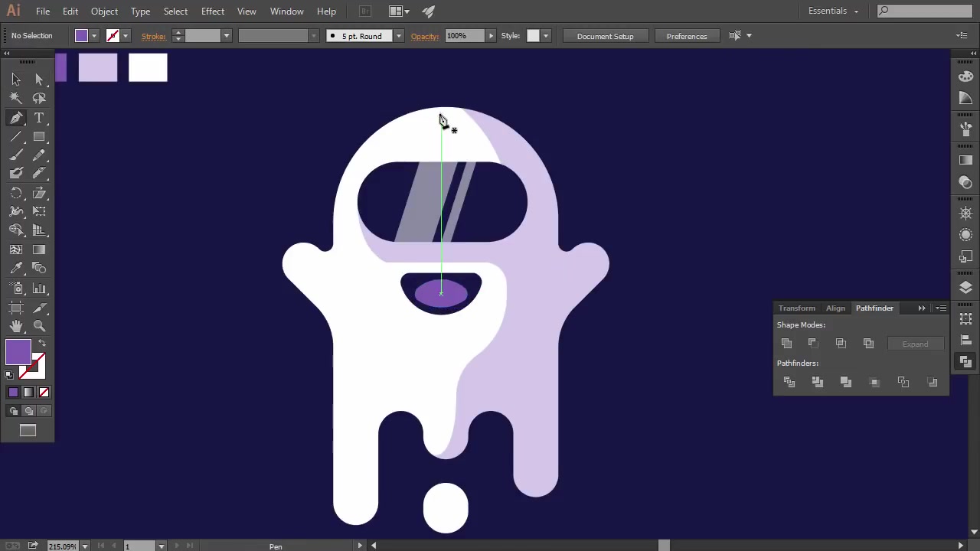The width and height of the screenshot is (980, 551).
Task: Set paint mode to Gradient
Action: coord(28,393)
